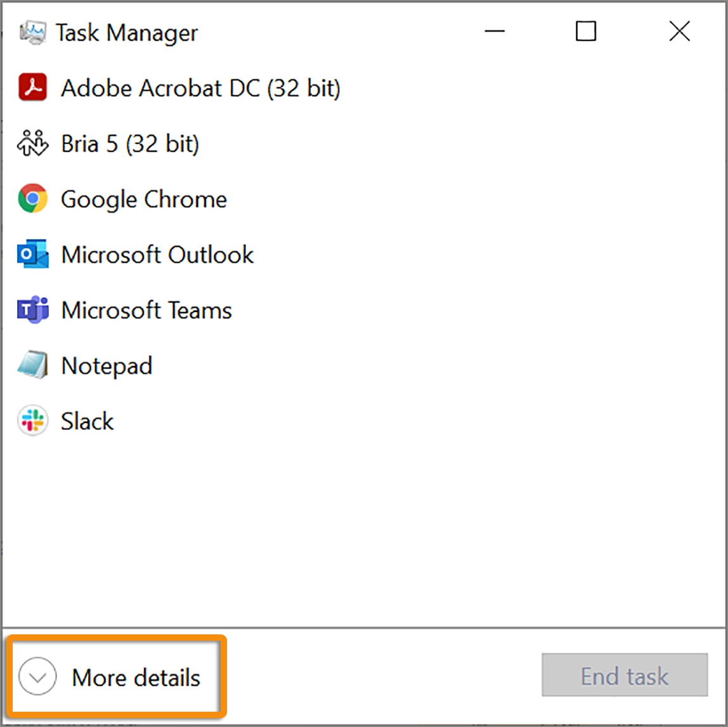Select the Slack process
Viewport: 728px width, 727px height.
(87, 421)
